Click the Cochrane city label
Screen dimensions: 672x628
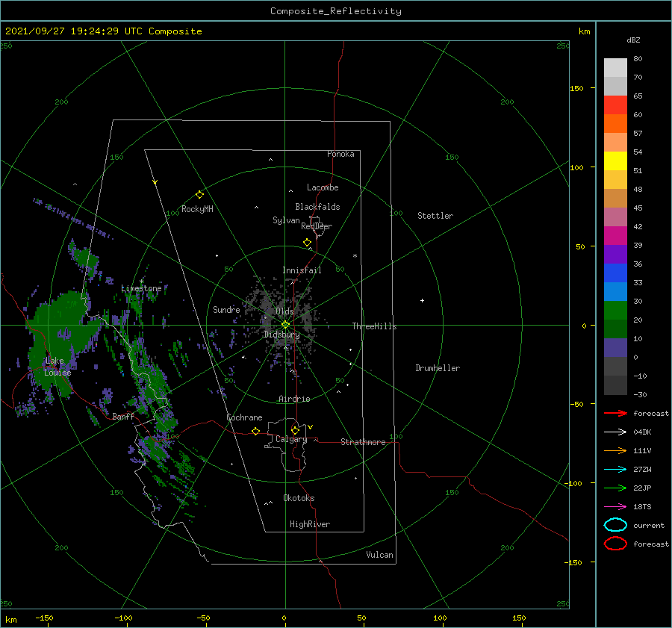click(244, 417)
